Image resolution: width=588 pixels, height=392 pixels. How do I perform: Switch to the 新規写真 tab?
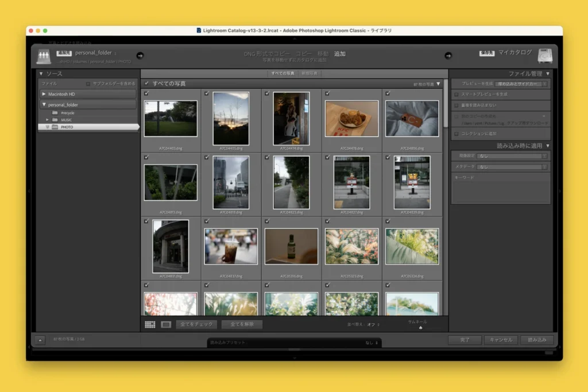(x=310, y=73)
